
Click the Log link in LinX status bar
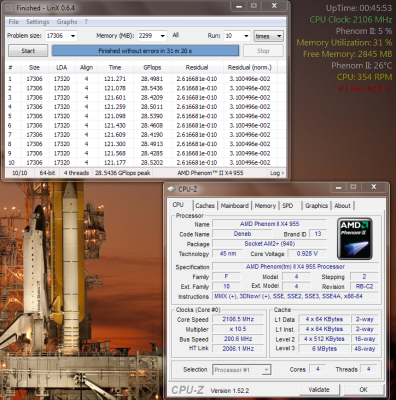(277, 173)
